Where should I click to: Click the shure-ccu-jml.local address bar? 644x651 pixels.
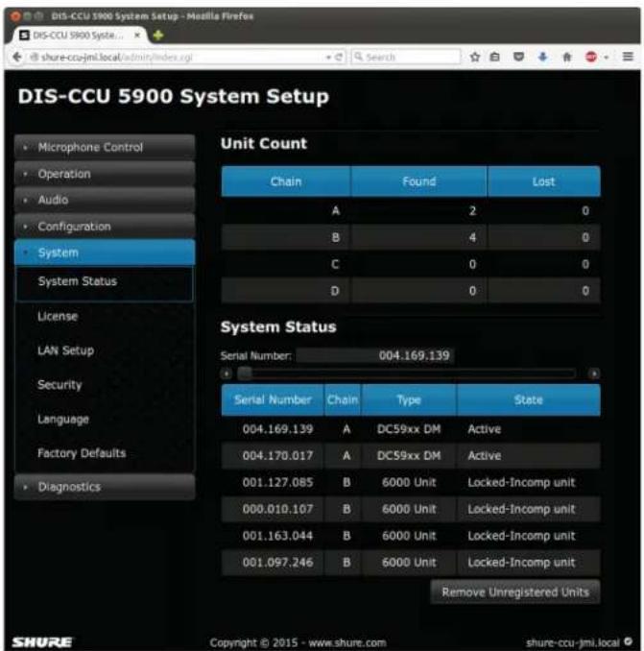[x=179, y=58]
